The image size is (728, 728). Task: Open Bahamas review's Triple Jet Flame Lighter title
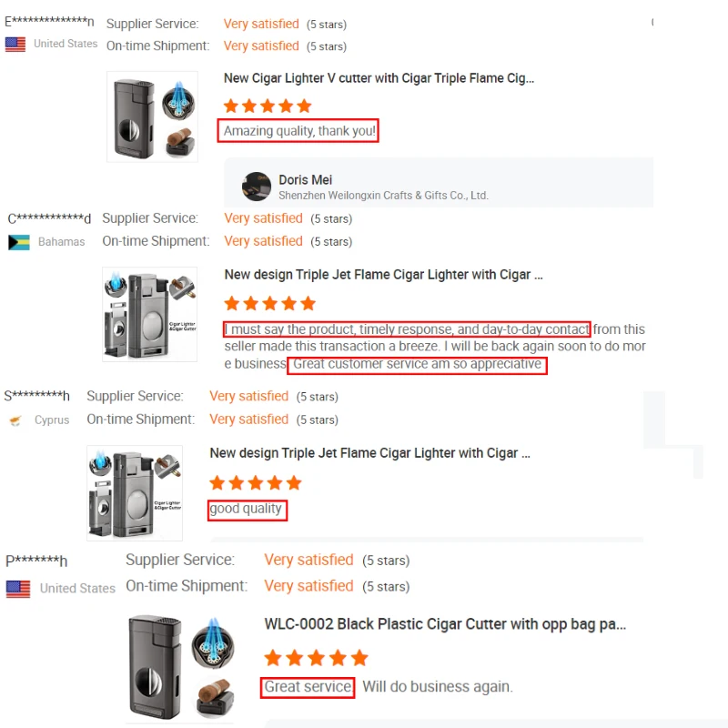point(383,275)
